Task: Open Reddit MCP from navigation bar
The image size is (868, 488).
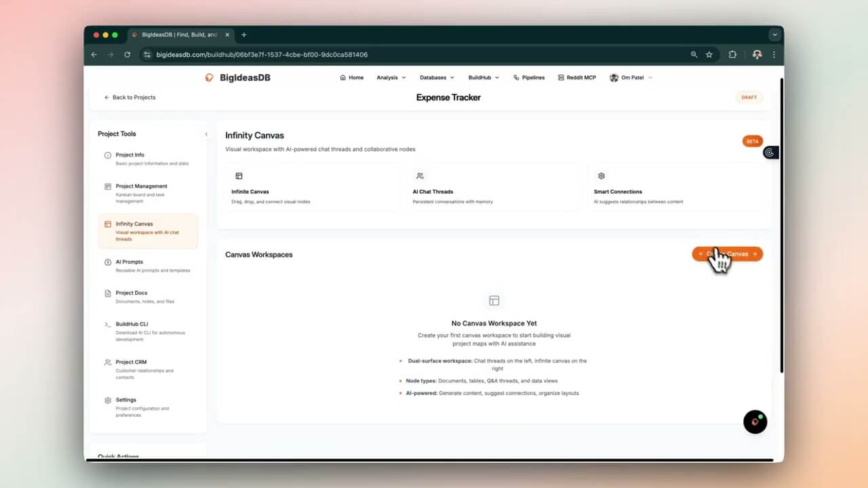Action: coord(576,78)
